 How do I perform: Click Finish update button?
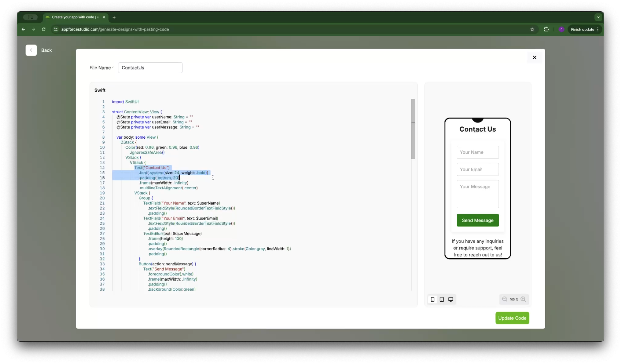pos(585,29)
